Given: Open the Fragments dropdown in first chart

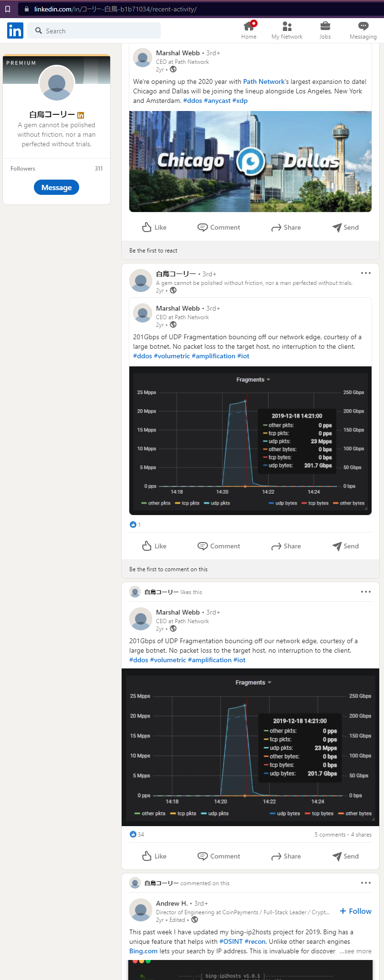Looking at the screenshot, I should click(253, 380).
